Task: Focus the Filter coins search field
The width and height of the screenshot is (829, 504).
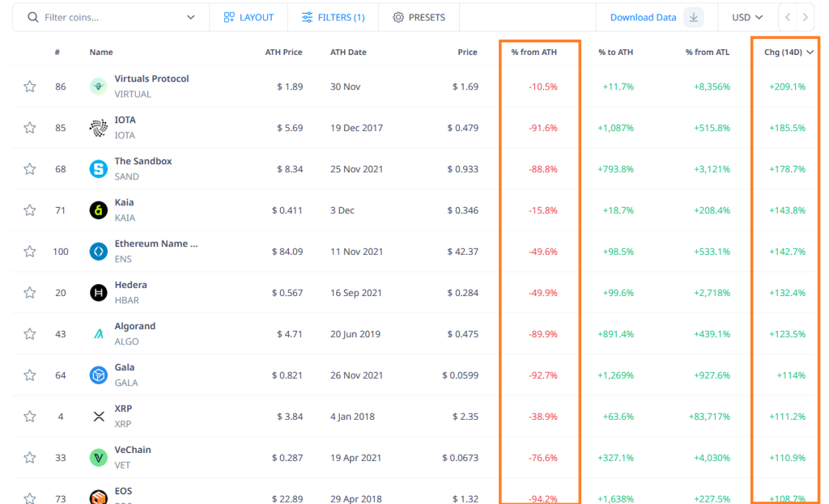Action: pos(110,18)
